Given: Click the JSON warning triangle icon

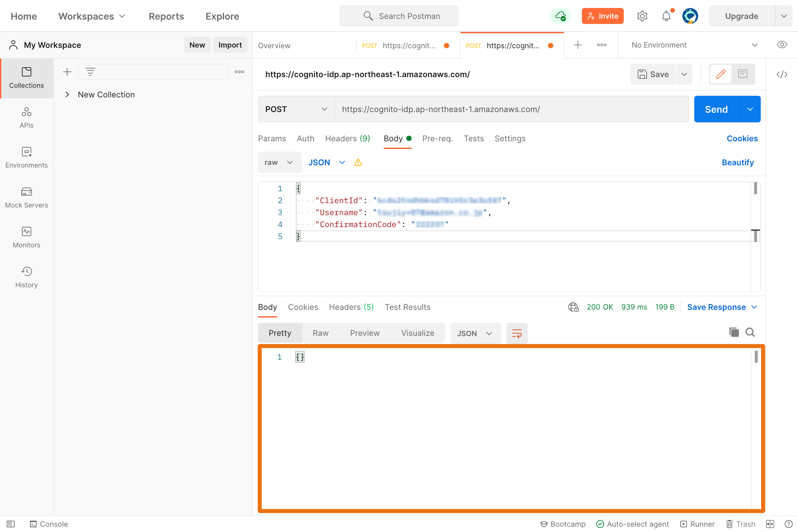Looking at the screenshot, I should (x=358, y=163).
